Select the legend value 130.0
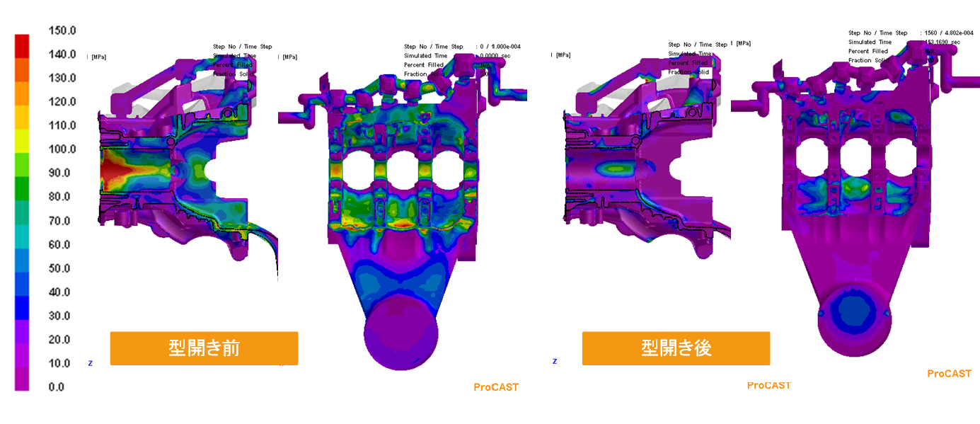Screen dimensions: 980x424 tap(62, 78)
